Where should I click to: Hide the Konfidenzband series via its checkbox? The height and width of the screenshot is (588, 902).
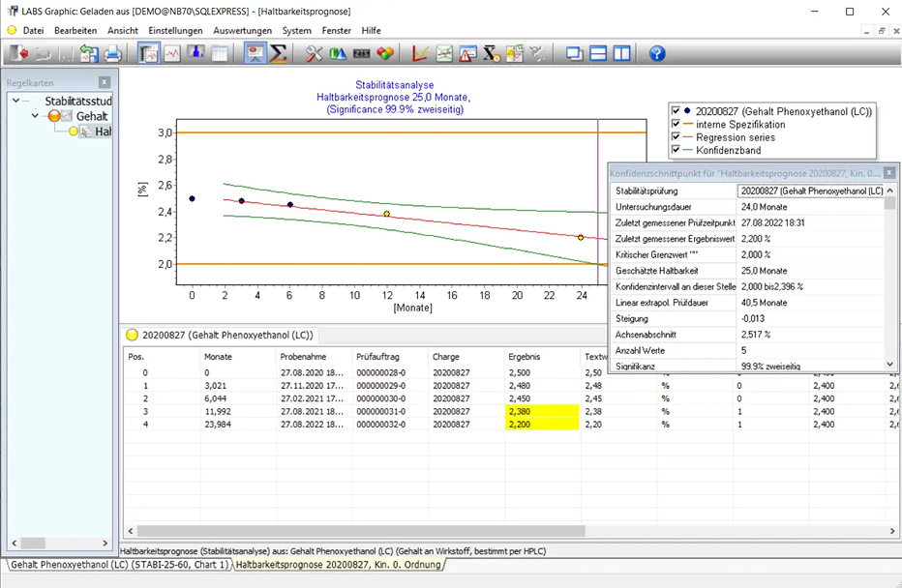[676, 150]
